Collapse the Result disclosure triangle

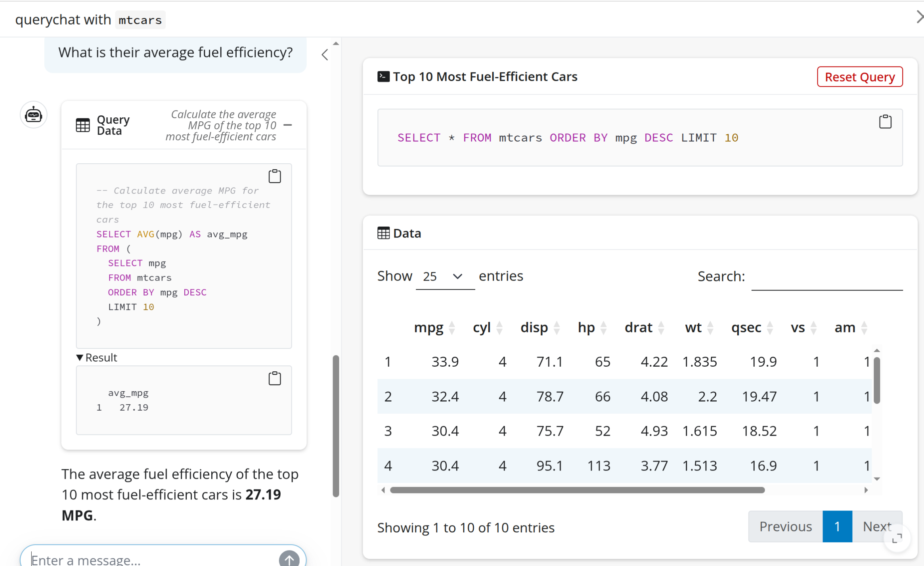pos(80,358)
